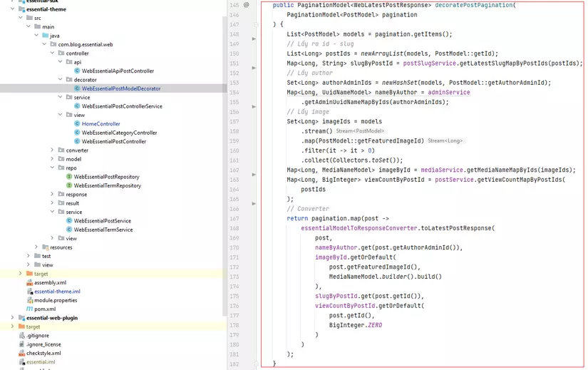Click the WebEssentialPostRepository interface icon
This screenshot has height=370, width=588.
[x=69, y=177]
